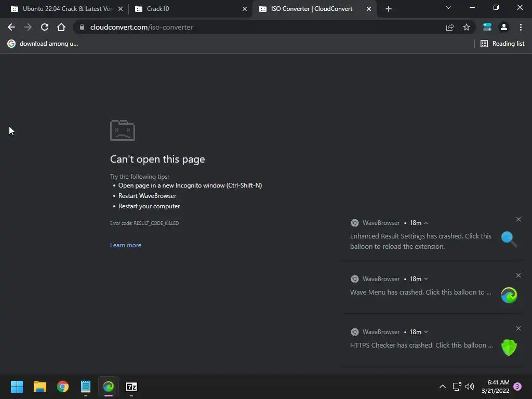Dismiss the HTTPS Checker crashed notification

pos(518,328)
